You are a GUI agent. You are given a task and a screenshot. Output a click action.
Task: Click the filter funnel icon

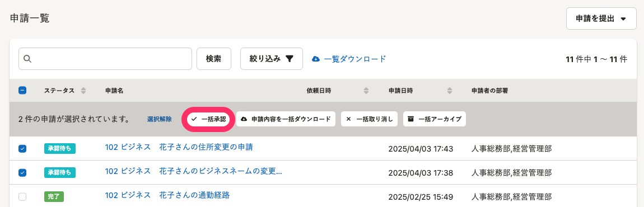coord(289,59)
